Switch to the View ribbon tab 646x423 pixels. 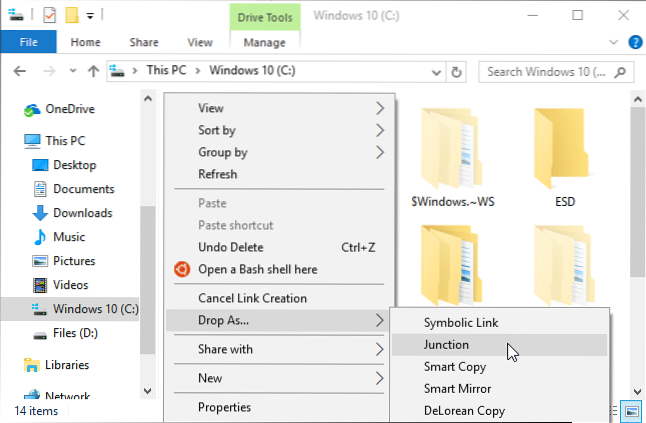pos(200,42)
